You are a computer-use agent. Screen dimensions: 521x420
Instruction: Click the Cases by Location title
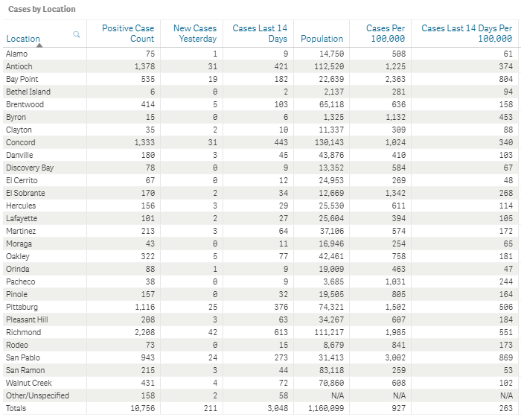pos(42,9)
